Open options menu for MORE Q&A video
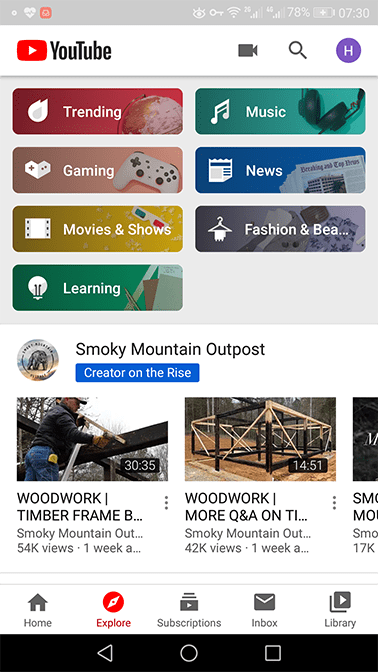This screenshot has width=378, height=672. click(x=334, y=503)
